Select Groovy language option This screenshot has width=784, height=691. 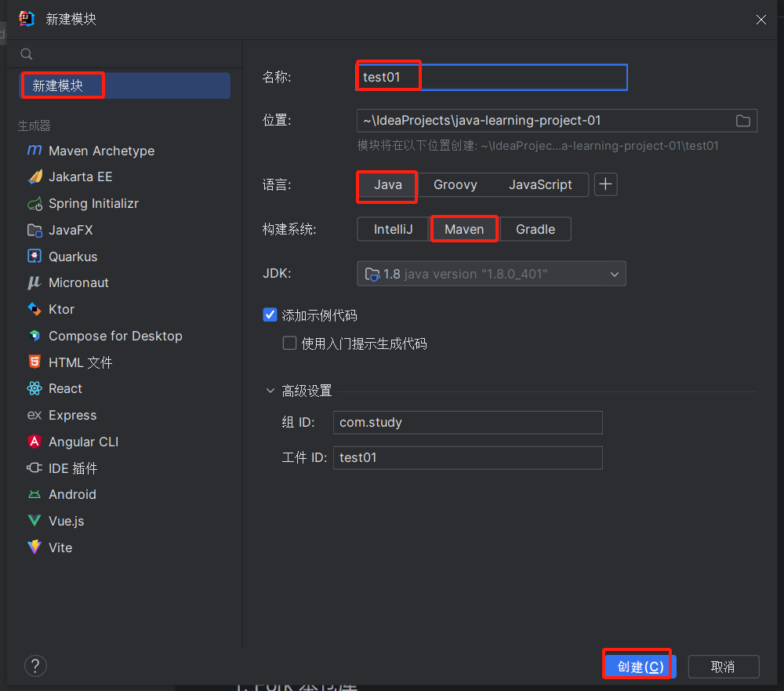point(456,184)
